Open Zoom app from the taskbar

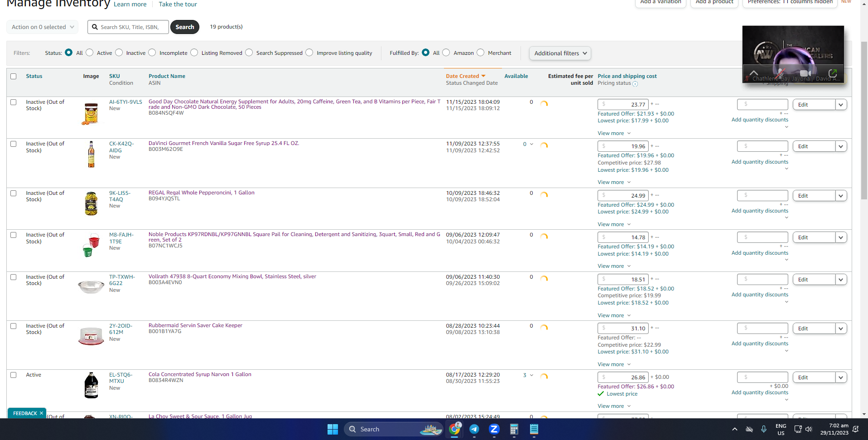[494, 429]
